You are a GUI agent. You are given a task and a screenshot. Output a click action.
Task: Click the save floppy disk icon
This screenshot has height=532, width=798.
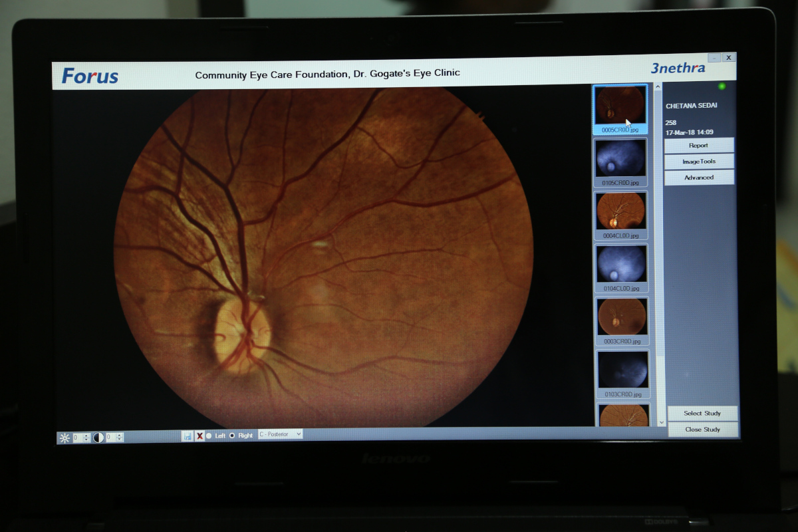(x=188, y=436)
